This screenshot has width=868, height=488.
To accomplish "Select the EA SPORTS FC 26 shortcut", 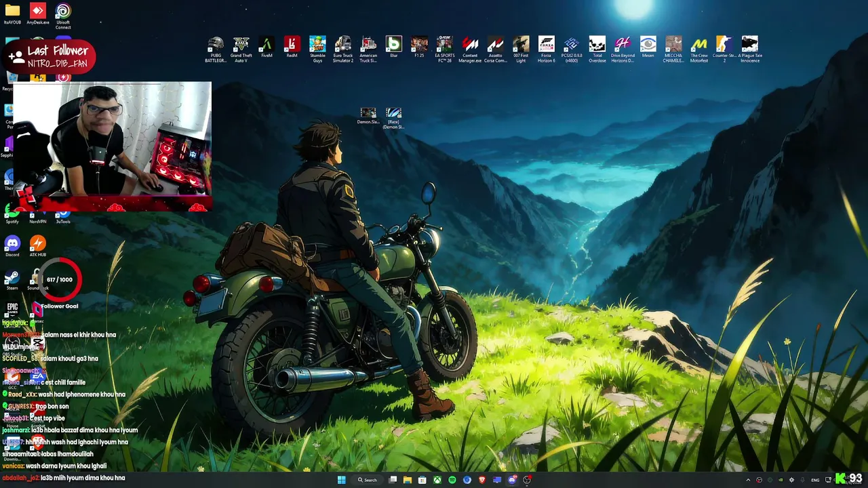I will coord(445,49).
